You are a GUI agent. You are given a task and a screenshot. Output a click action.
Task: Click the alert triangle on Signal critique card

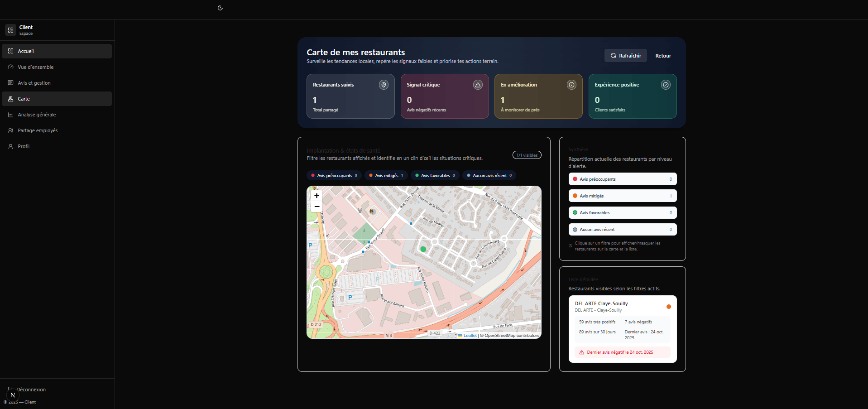[x=478, y=85]
